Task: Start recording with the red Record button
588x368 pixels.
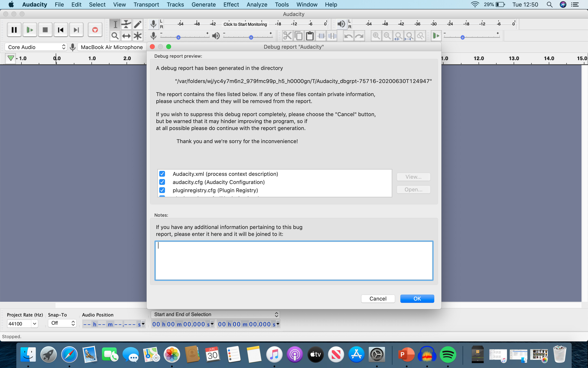Action: (95, 30)
